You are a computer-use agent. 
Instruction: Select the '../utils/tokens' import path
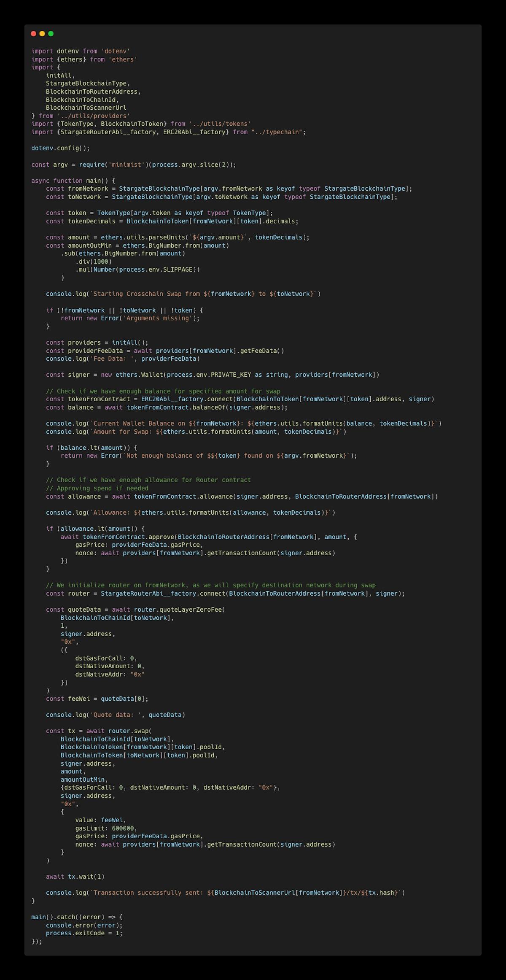click(x=220, y=124)
